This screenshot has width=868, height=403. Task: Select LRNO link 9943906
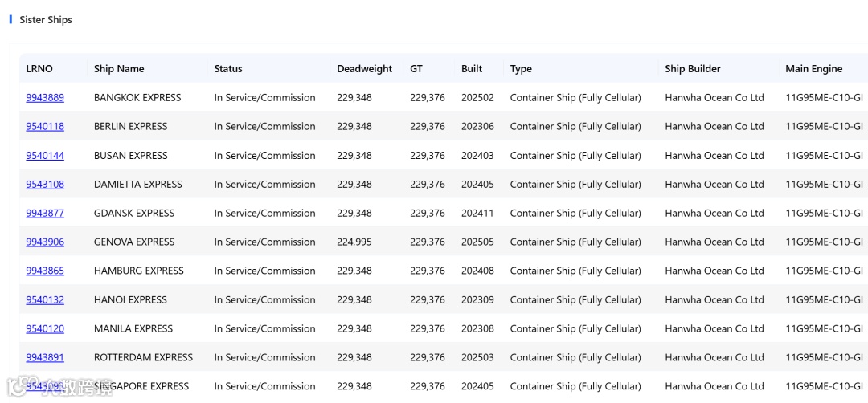coord(45,242)
